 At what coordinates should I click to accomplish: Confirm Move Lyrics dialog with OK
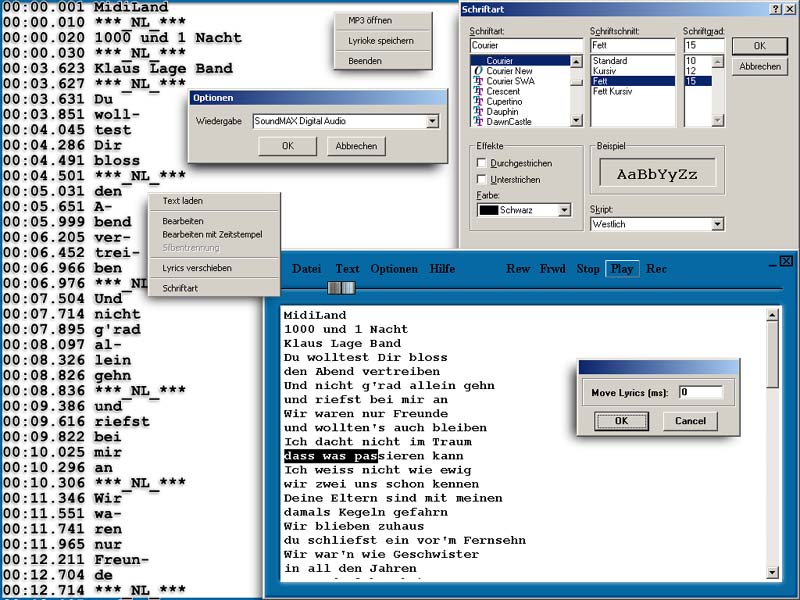pyautogui.click(x=621, y=421)
